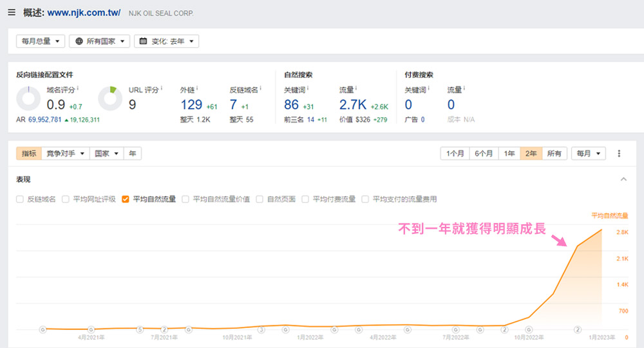Click info icon beside 关键词 under 付费搜索
644x348 pixels.
[428, 88]
